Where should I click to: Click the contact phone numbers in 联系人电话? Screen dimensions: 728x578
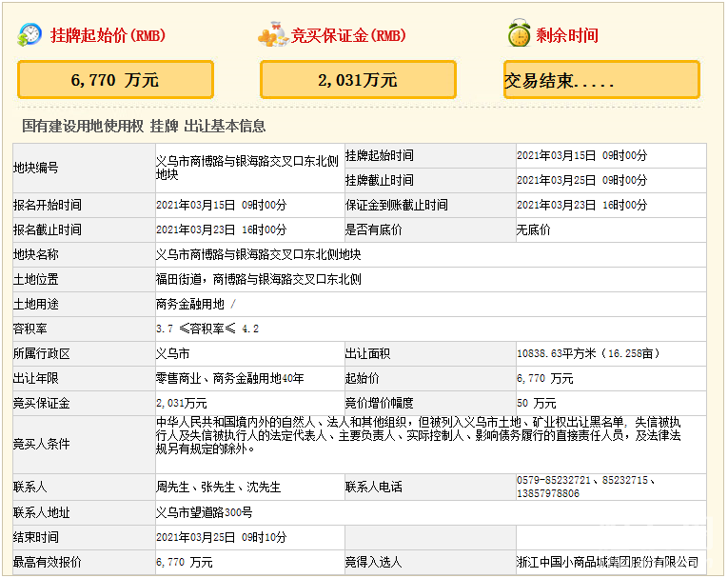pos(586,488)
